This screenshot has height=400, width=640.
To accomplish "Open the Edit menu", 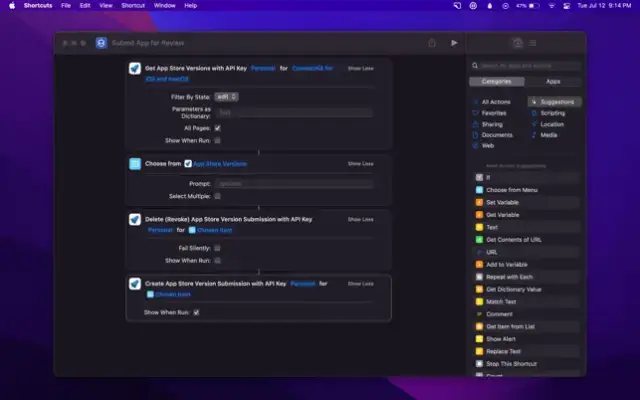I will click(x=85, y=6).
